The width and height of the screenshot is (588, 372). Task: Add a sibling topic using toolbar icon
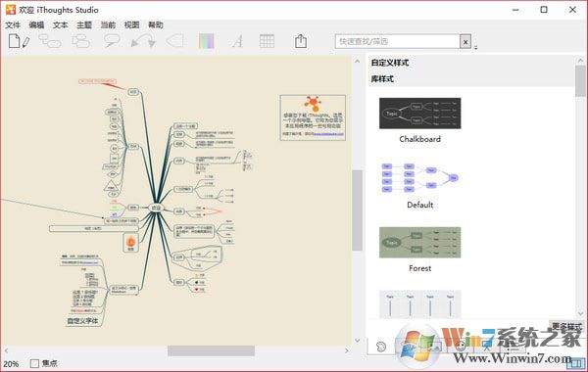81,41
